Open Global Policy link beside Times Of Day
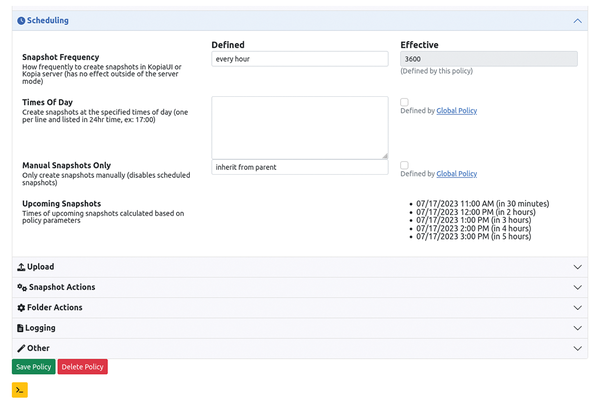 tap(457, 111)
